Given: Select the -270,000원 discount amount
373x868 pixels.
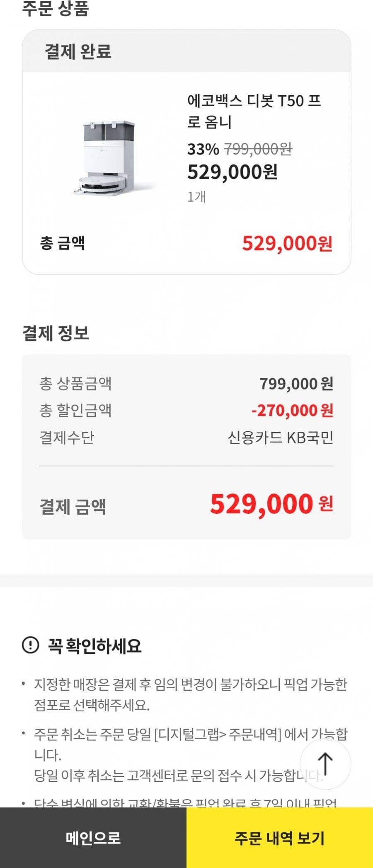Looking at the screenshot, I should click(x=292, y=410).
